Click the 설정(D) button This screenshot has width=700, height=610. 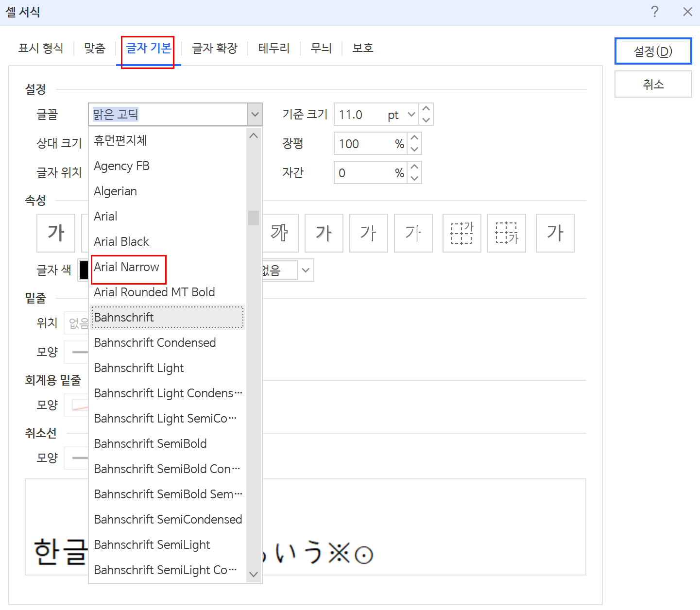653,51
